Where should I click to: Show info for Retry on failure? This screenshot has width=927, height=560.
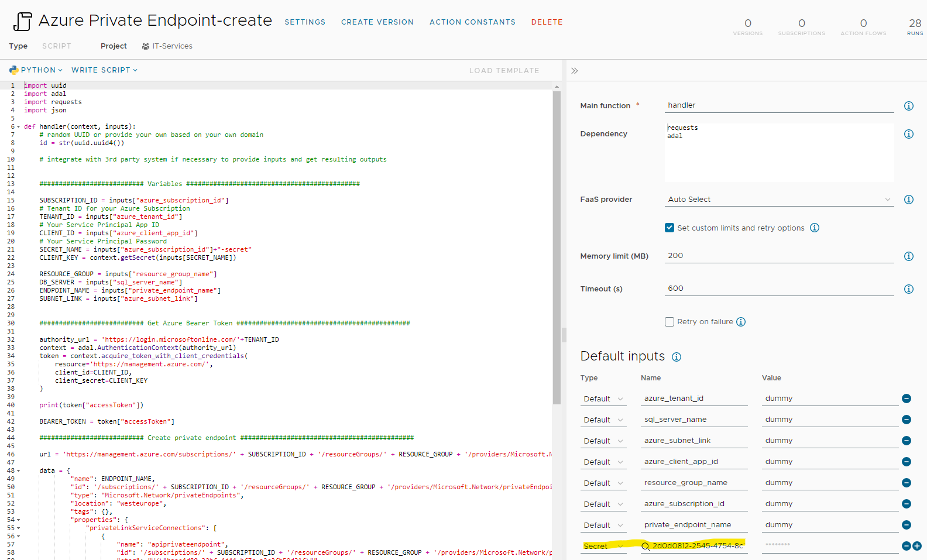[x=740, y=322]
